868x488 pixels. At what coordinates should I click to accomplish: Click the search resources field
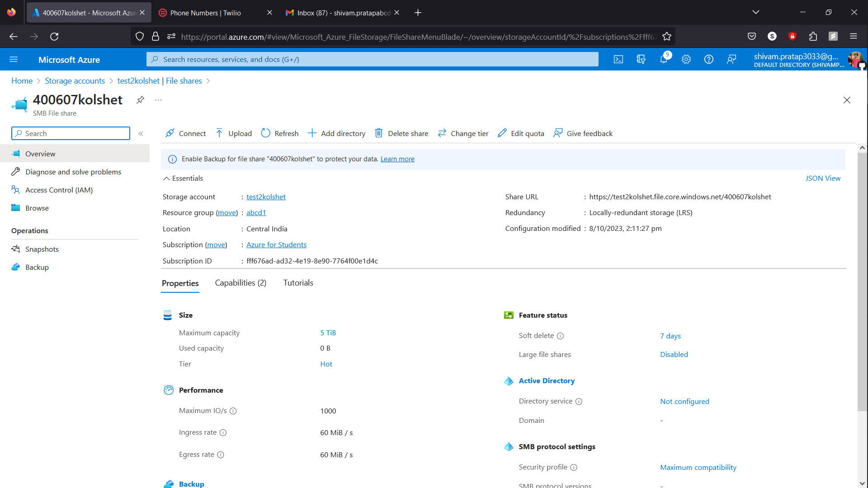tap(372, 59)
